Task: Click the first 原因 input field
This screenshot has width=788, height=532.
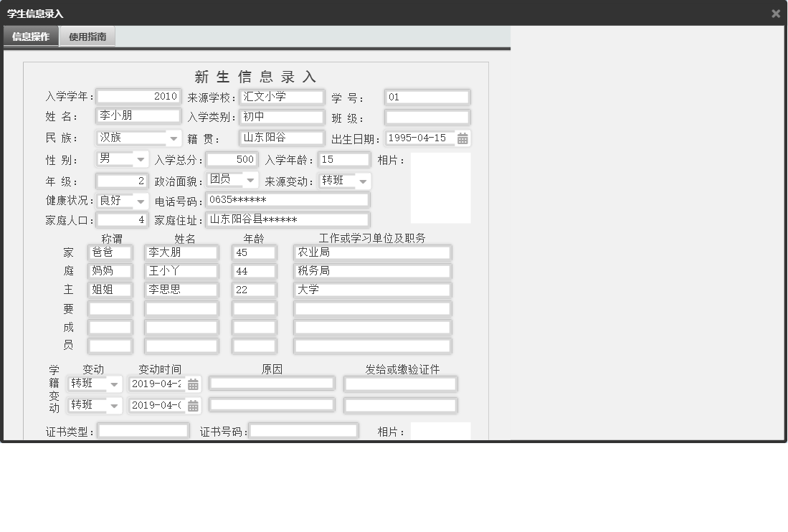Action: (272, 384)
